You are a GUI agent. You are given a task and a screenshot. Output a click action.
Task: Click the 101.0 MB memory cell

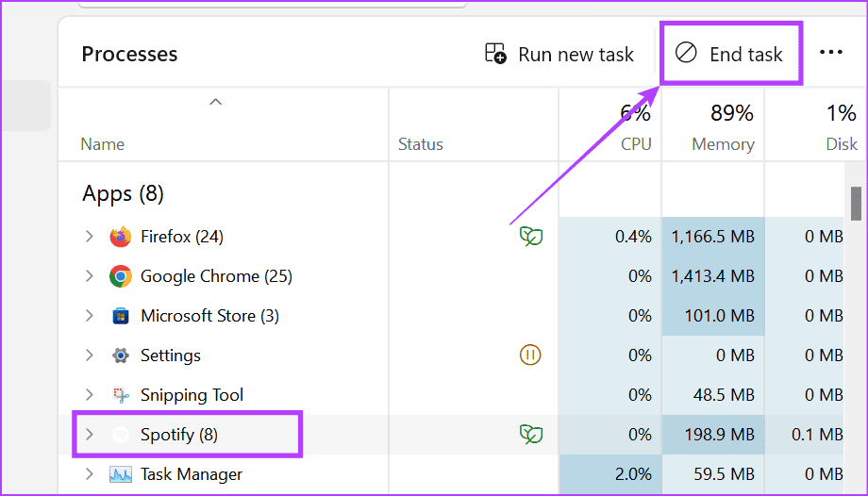point(713,316)
